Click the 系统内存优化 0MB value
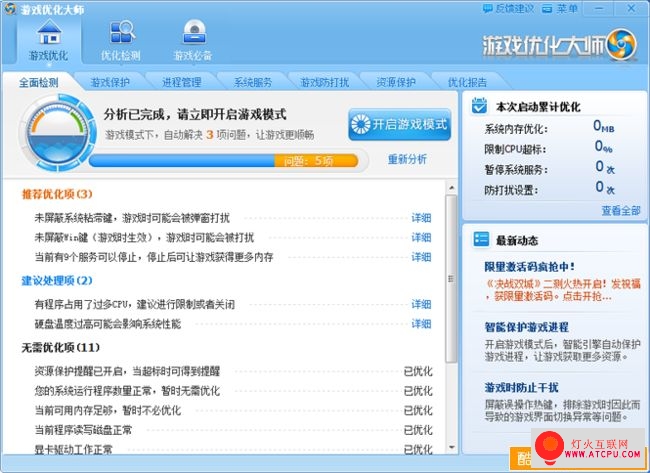Viewport: 650px width, 473px height. tap(604, 126)
